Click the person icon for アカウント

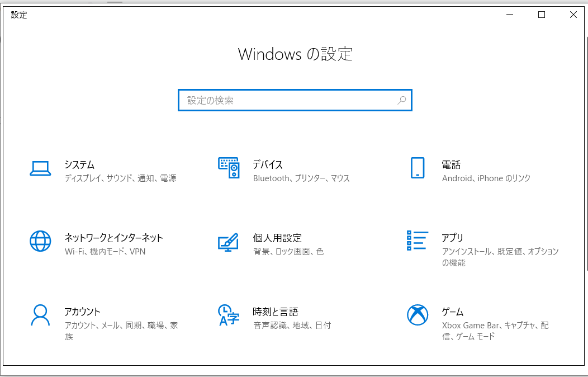[x=40, y=315]
